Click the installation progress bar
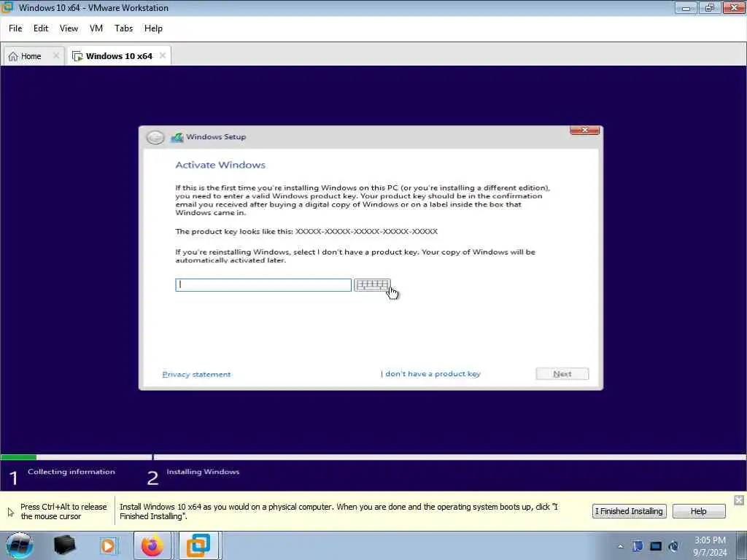 point(373,457)
